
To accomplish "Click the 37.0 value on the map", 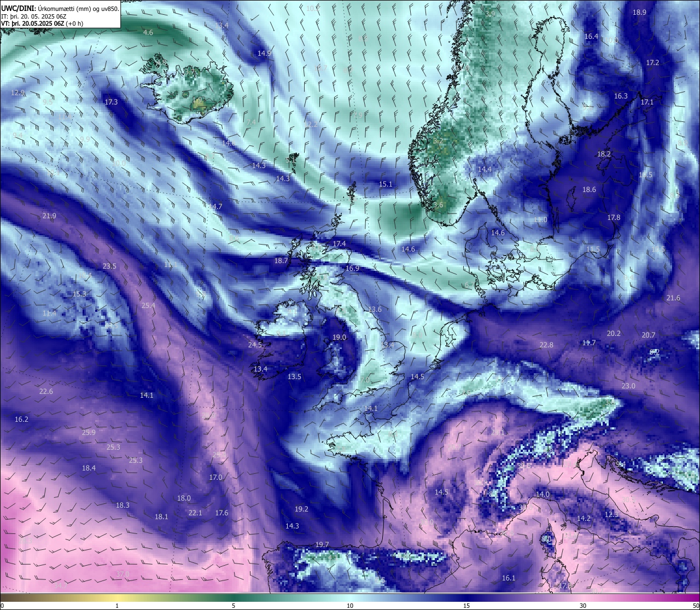I will coord(123,574).
